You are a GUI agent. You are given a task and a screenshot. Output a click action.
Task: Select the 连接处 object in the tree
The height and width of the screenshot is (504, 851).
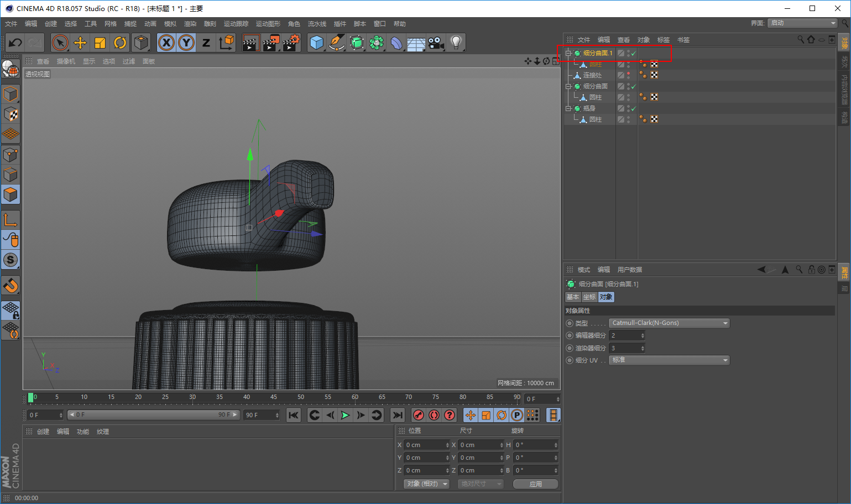tap(592, 75)
